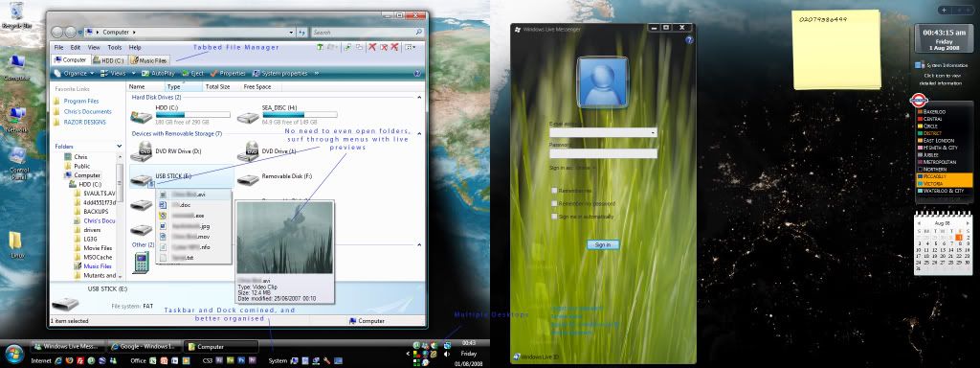
Task: Switch to the HDD (C:) tab
Action: (109, 60)
